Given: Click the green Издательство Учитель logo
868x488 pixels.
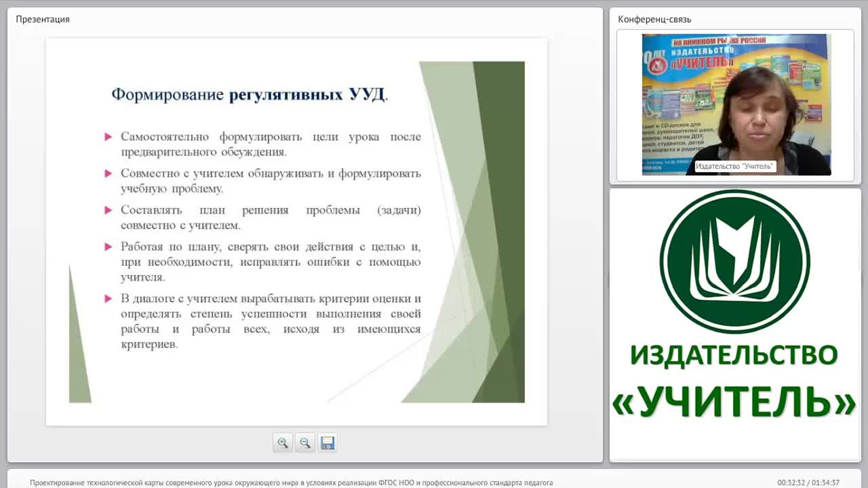Looking at the screenshot, I should pyautogui.click(x=735, y=262).
